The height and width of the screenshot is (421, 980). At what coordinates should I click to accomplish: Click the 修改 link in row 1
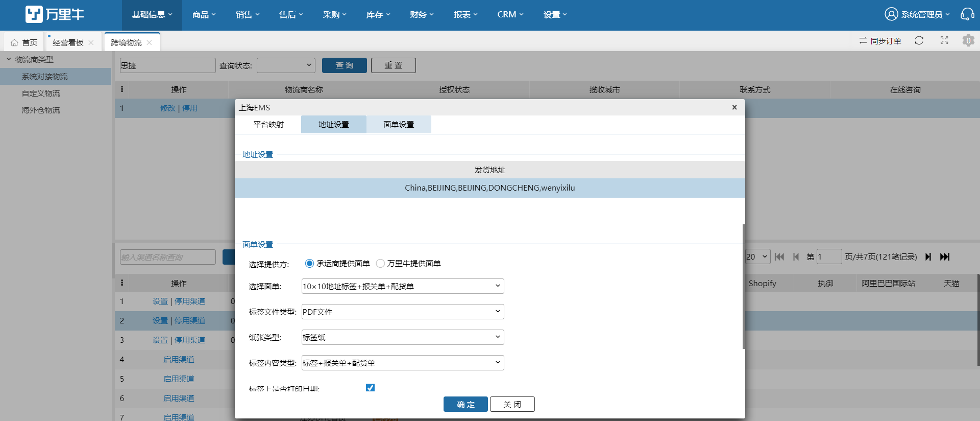(x=168, y=108)
